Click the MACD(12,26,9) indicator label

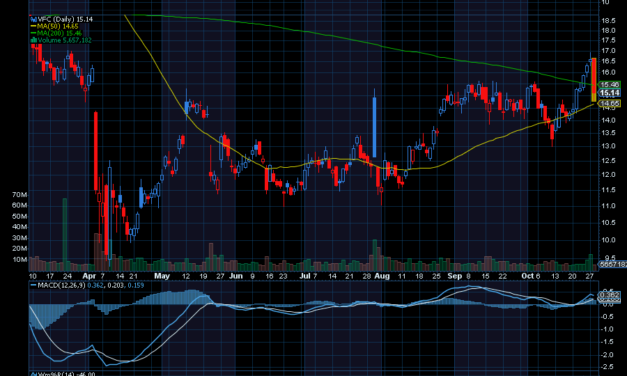pos(61,286)
